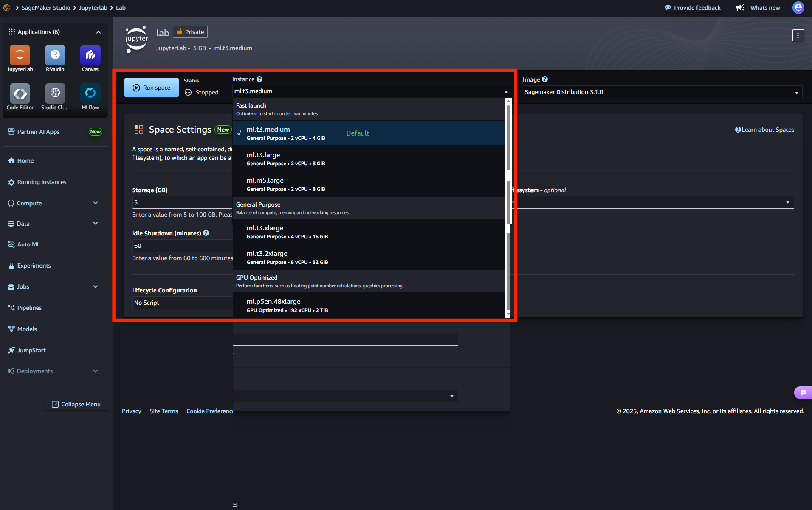Screen dimensions: 812x510
Task: Open the Learn about Spaces link
Action: pos(764,130)
